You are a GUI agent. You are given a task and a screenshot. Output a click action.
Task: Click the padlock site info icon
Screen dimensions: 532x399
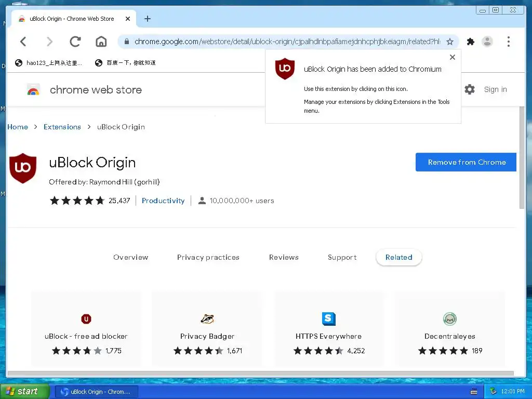127,42
